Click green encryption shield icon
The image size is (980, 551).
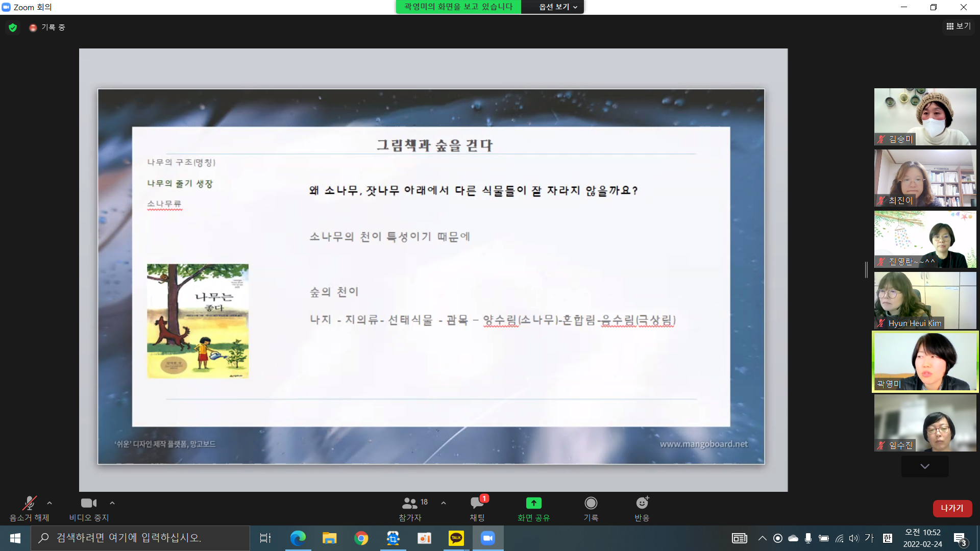(13, 28)
